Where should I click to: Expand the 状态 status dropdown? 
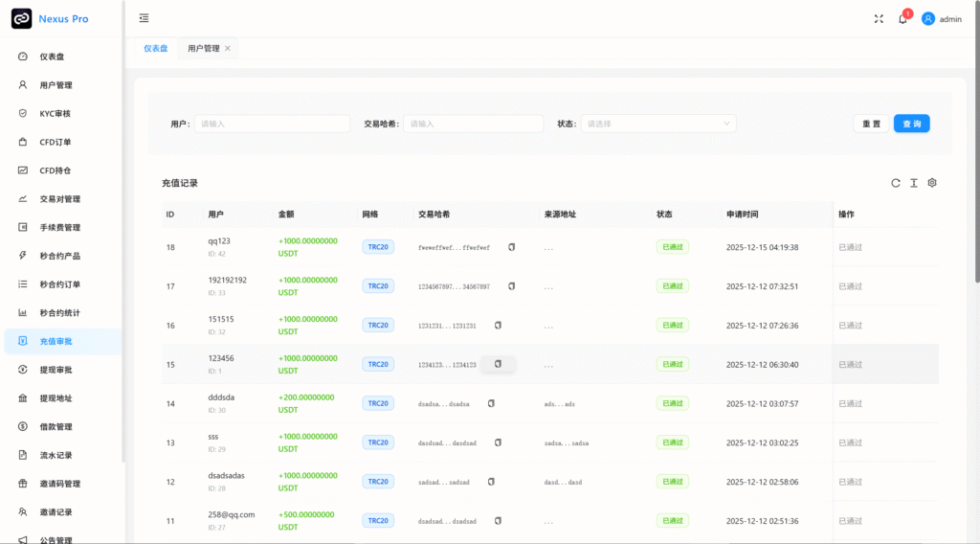point(658,124)
